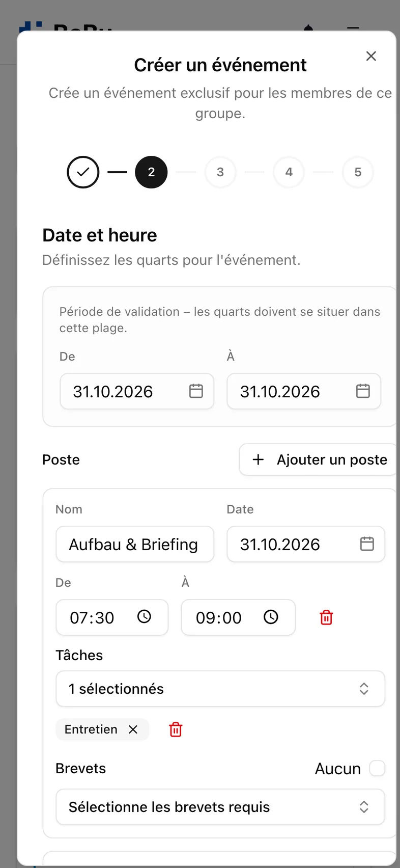Go back to completed step one checkmark
This screenshot has height=868, width=400.
(83, 172)
